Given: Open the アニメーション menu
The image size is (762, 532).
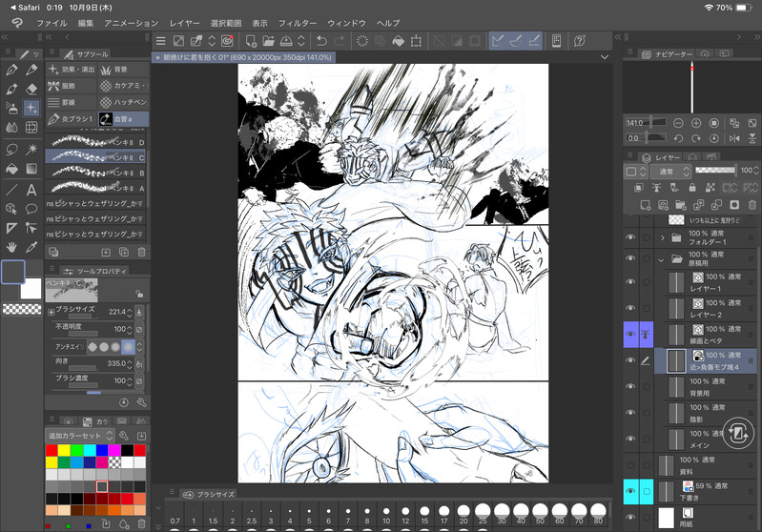Looking at the screenshot, I should (x=131, y=23).
